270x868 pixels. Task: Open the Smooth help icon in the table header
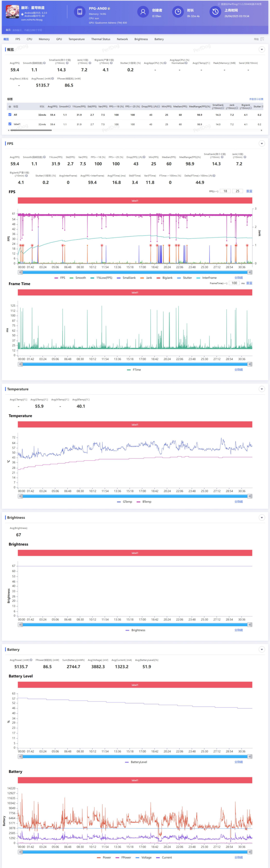[x=70, y=106]
